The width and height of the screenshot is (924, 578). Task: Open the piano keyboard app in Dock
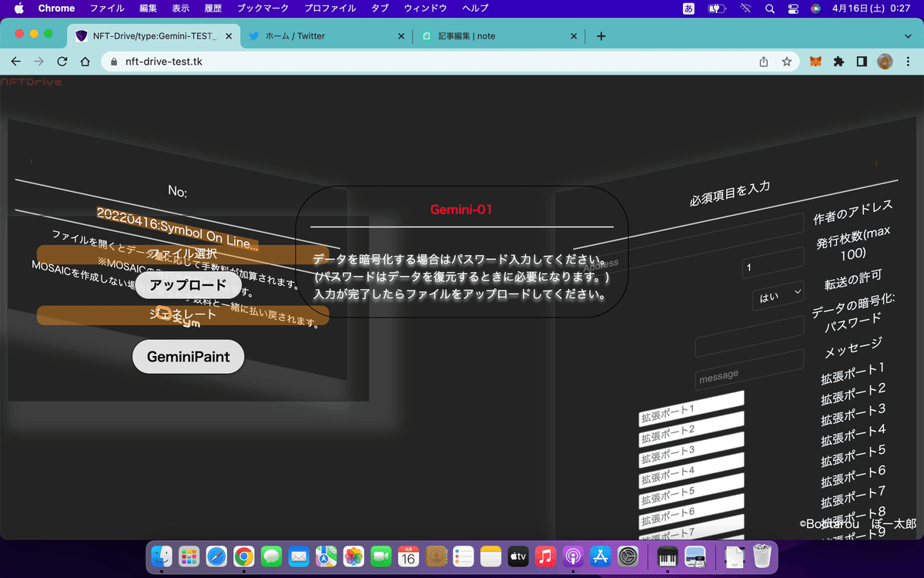pos(667,556)
